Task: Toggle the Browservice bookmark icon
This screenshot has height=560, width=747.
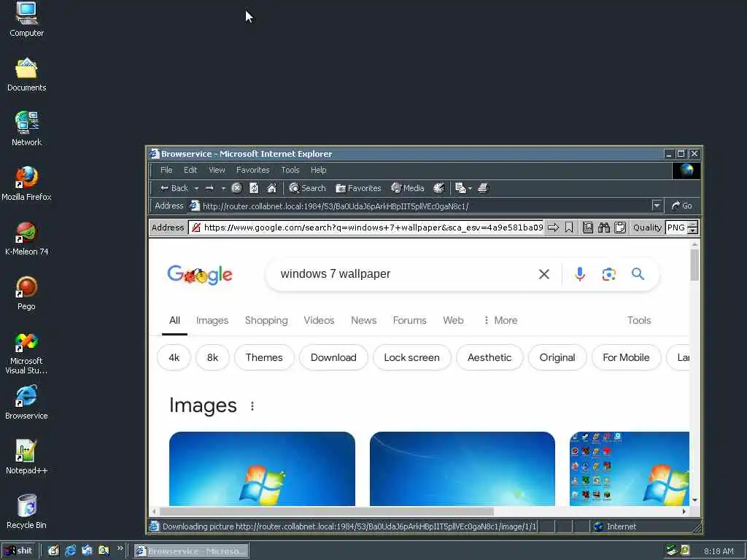Action: click(569, 227)
